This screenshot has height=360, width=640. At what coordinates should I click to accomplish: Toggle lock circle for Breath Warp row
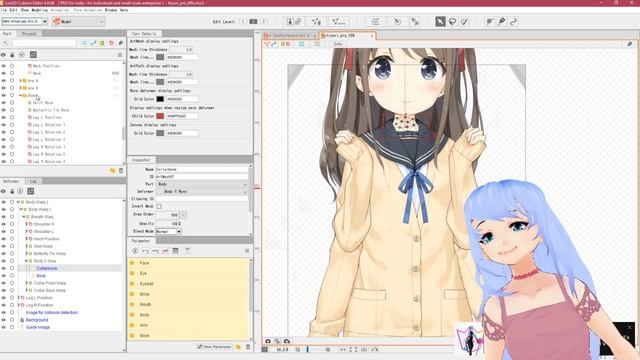click(12, 217)
